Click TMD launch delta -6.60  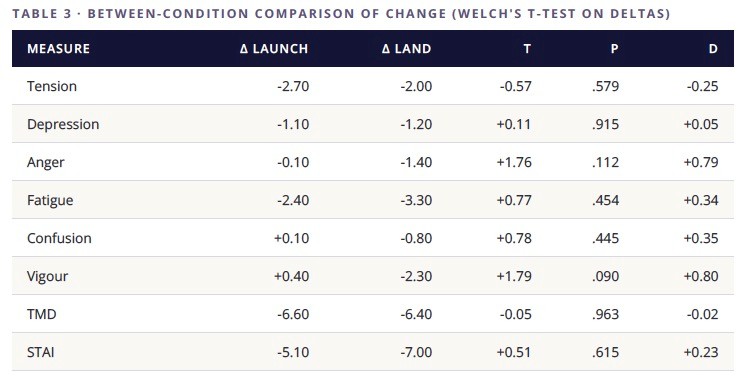(x=293, y=314)
